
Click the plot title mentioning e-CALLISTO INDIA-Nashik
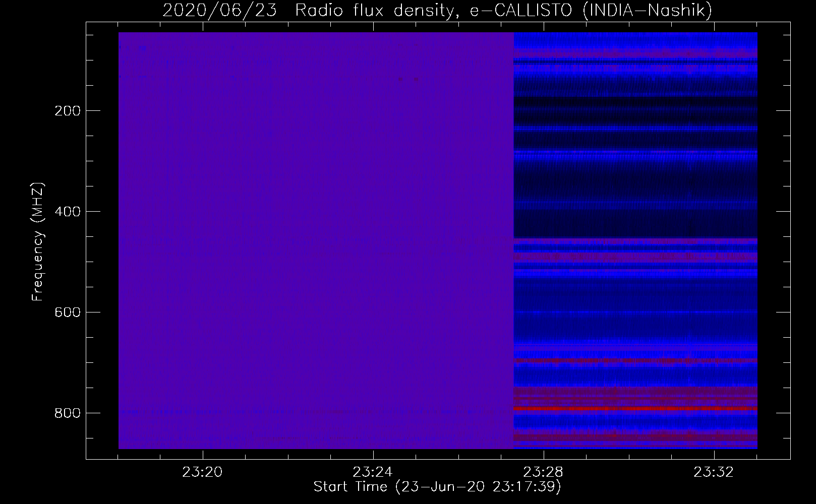tap(437, 11)
